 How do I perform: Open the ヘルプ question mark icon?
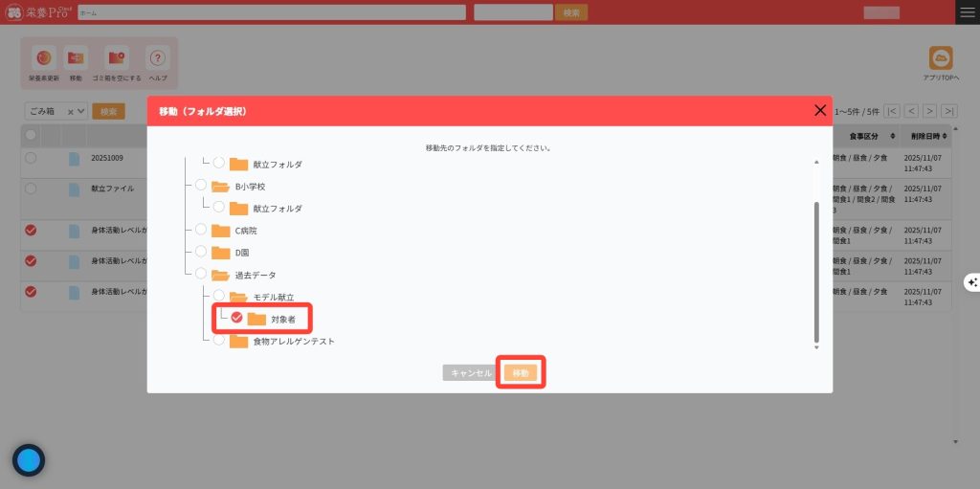[158, 58]
